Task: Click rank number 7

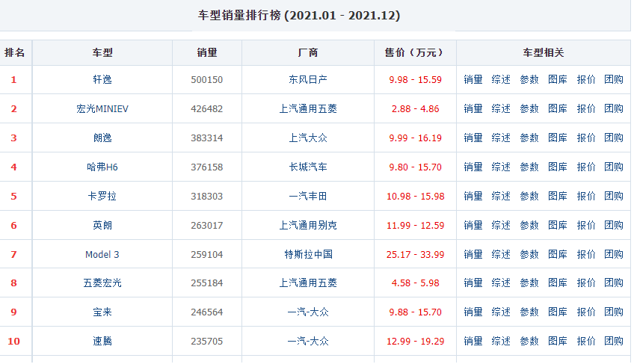Action: 13,254
